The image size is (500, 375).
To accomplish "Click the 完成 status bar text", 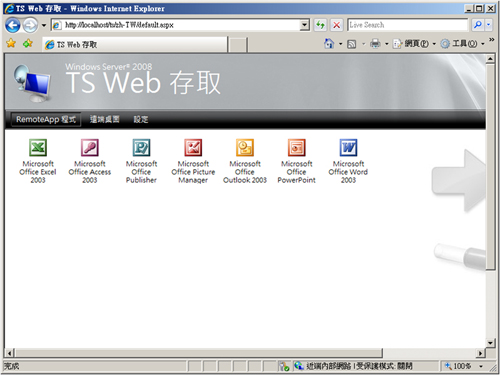I will point(12,366).
